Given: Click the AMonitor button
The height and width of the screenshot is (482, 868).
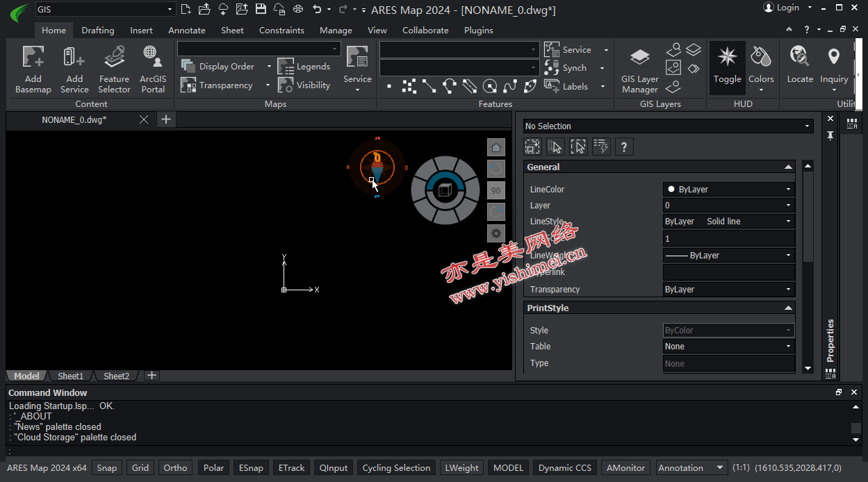Looking at the screenshot, I should click(626, 468).
